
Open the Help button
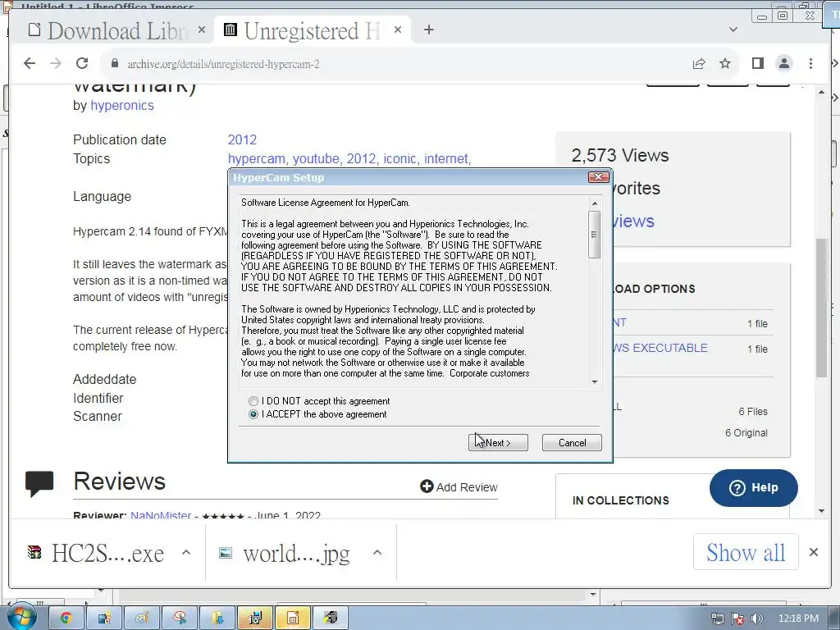[753, 487]
